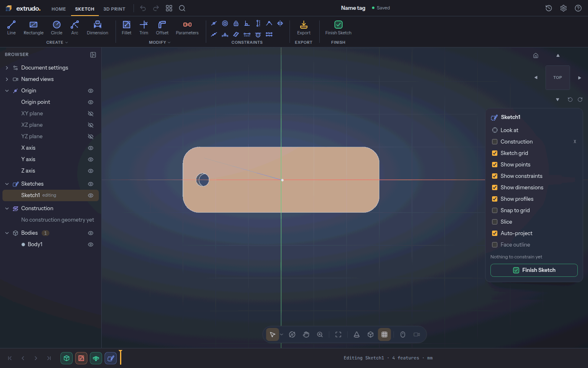The width and height of the screenshot is (588, 368).
Task: Enable the Slice checkbox
Action: tap(495, 222)
